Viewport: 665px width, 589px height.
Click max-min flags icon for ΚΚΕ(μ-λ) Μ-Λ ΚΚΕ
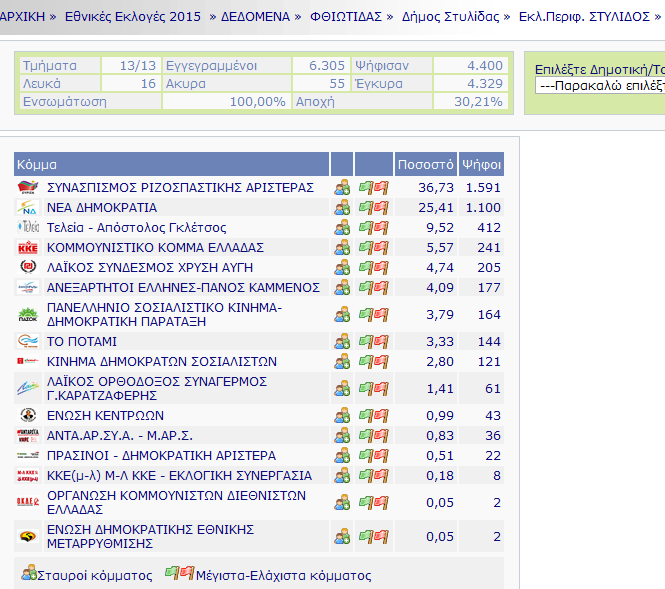373,475
